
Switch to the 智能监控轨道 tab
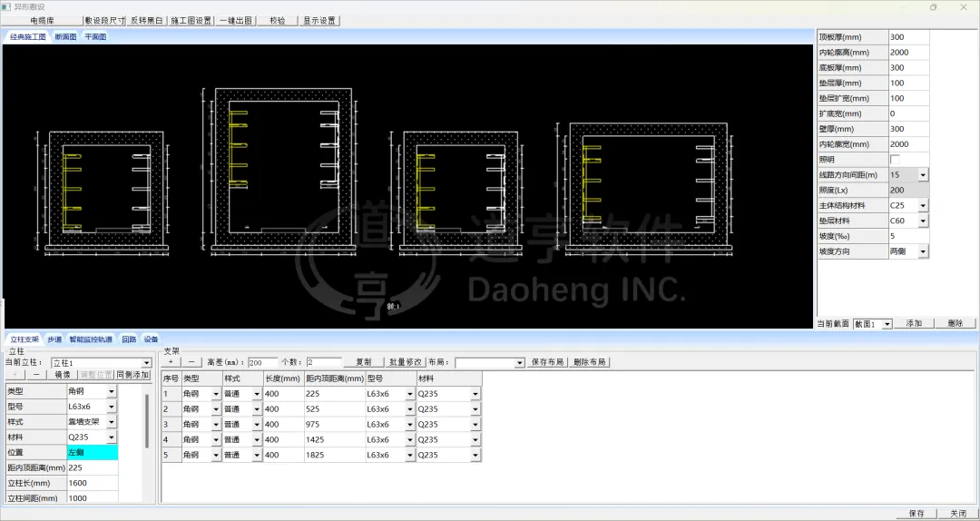tap(91, 339)
